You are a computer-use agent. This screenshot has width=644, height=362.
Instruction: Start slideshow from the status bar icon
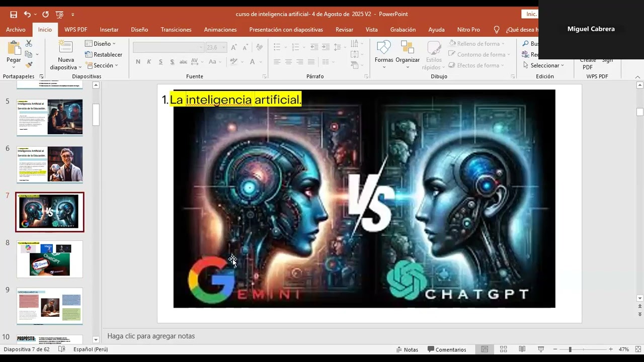click(541, 349)
